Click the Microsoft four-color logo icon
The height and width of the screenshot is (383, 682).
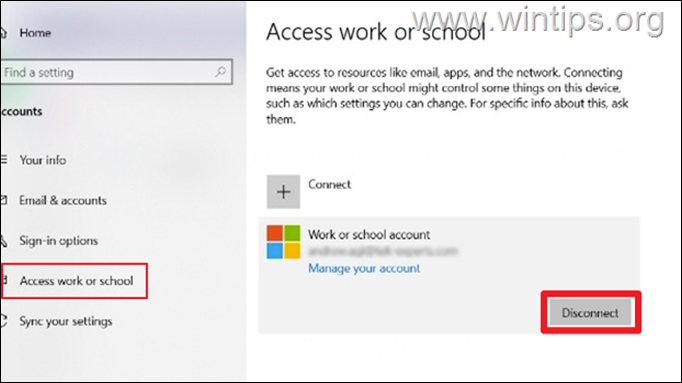pyautogui.click(x=283, y=242)
